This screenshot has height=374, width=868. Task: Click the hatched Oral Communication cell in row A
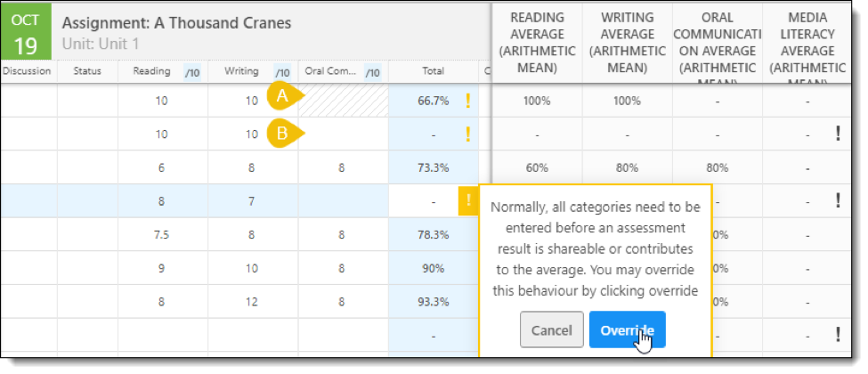pos(344,101)
